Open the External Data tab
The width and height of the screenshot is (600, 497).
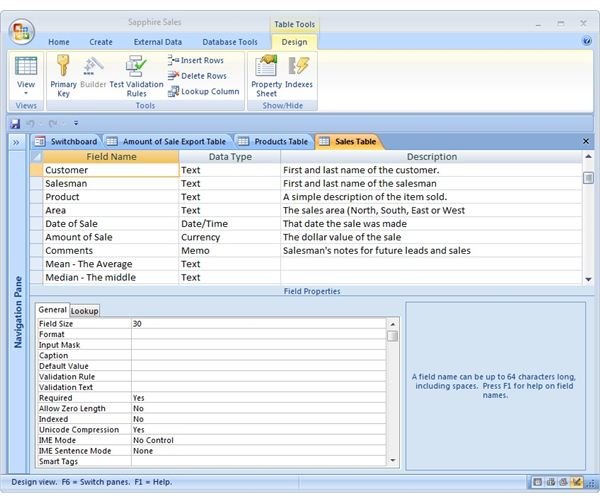pyautogui.click(x=158, y=42)
